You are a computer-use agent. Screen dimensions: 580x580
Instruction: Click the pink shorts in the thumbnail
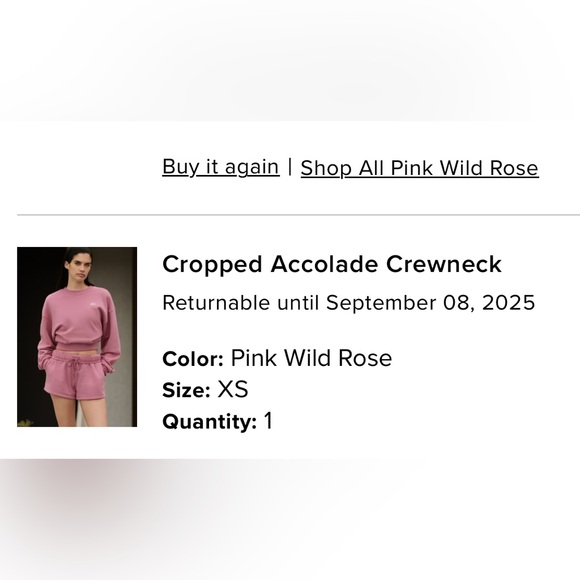coord(76,375)
